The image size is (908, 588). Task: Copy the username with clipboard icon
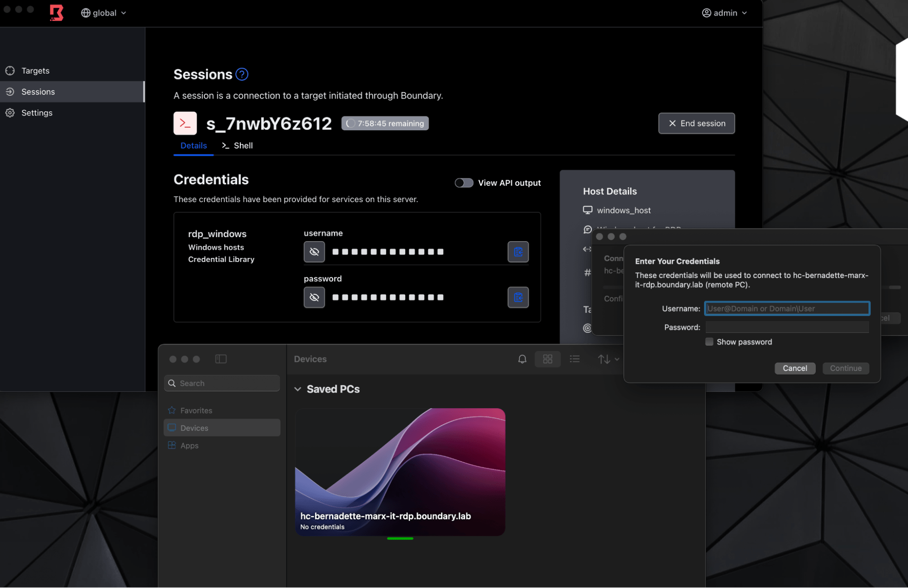(x=518, y=252)
